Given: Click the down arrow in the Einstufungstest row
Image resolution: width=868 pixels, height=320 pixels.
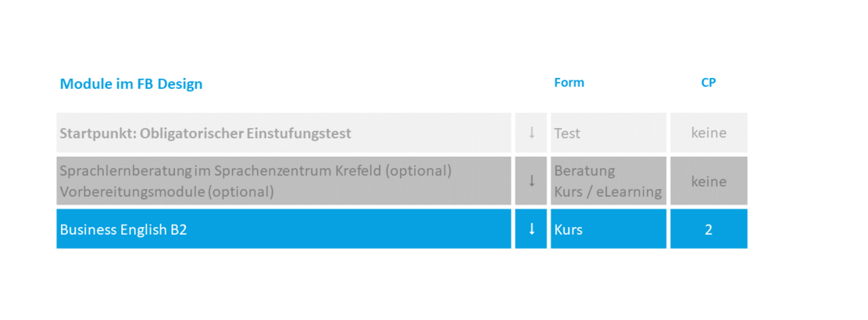Looking at the screenshot, I should 531,133.
